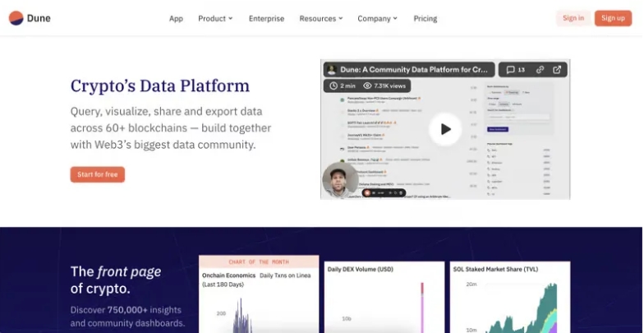Click the '2 min' duration label
The image size is (644, 333).
(347, 86)
